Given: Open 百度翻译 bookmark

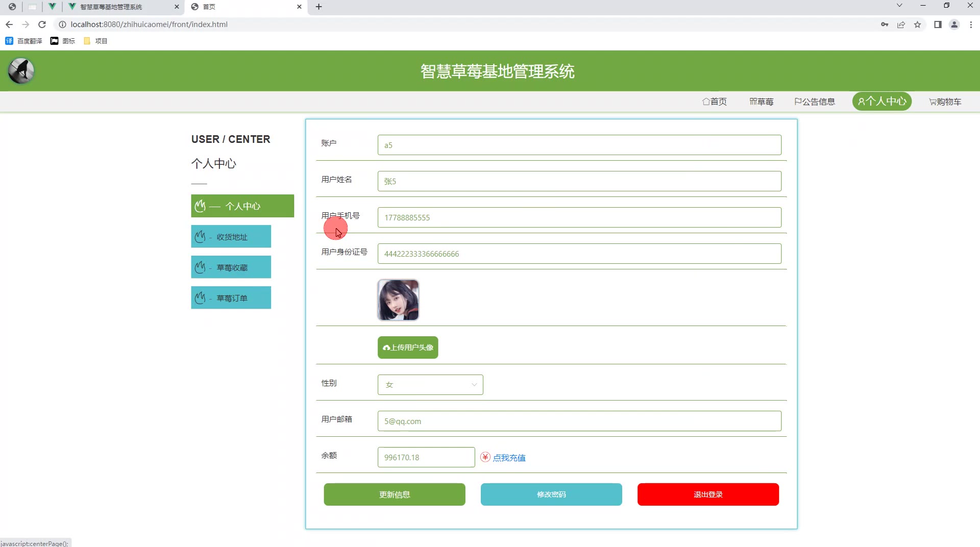Looking at the screenshot, I should click(x=23, y=41).
